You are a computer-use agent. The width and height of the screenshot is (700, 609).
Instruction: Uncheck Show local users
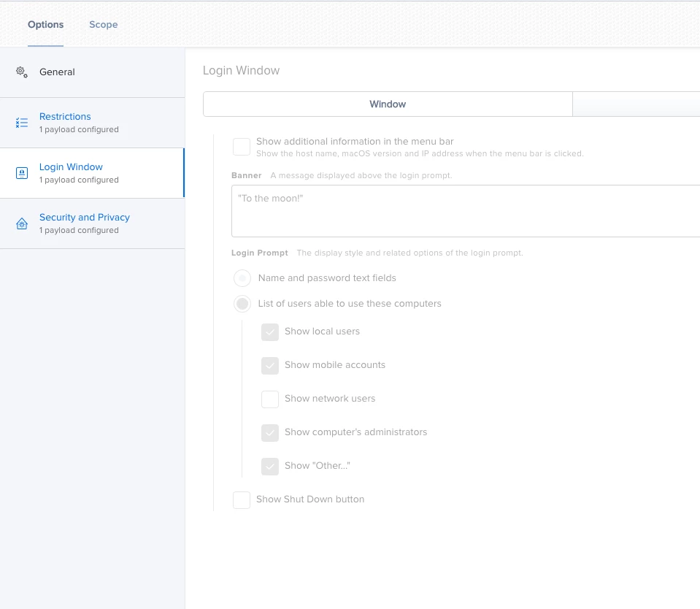[x=270, y=332]
